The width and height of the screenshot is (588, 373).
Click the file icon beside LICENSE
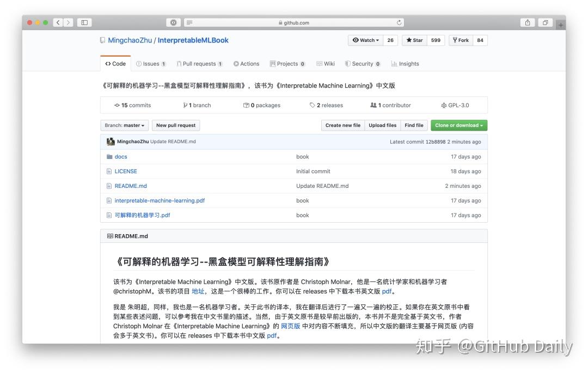110,171
